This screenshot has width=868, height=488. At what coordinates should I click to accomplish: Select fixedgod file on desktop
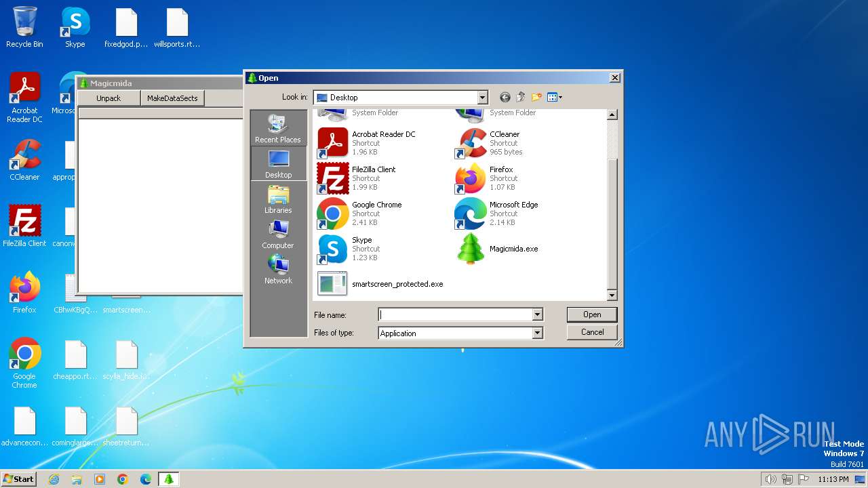point(126,27)
